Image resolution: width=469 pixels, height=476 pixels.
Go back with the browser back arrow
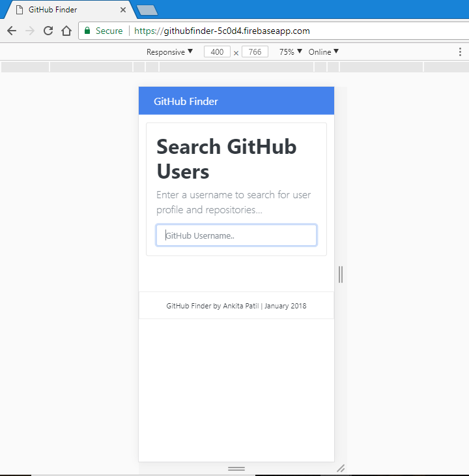pos(12,31)
